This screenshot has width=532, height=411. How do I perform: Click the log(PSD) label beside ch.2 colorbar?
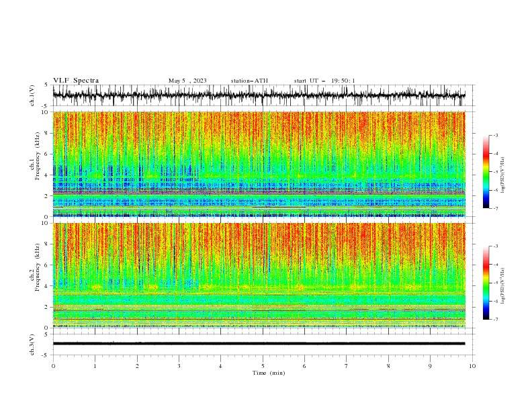pos(502,286)
